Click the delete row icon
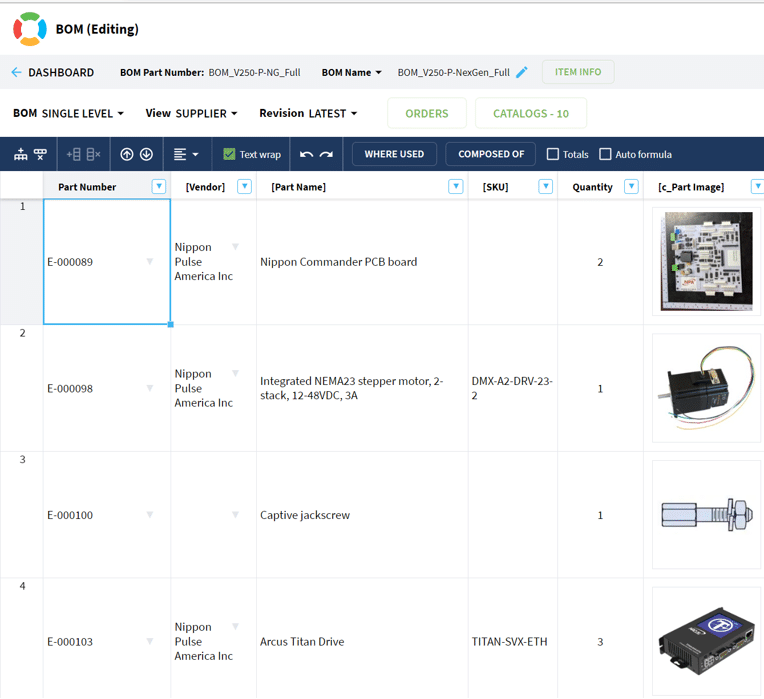 point(93,154)
